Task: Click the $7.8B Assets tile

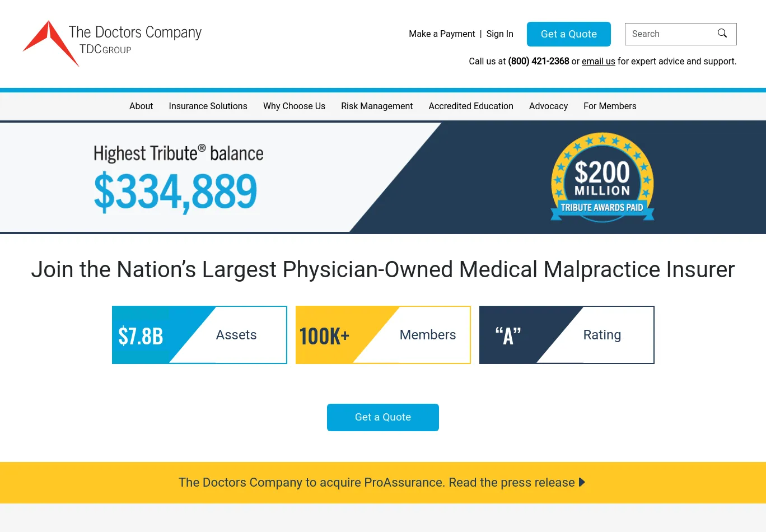Action: [199, 335]
